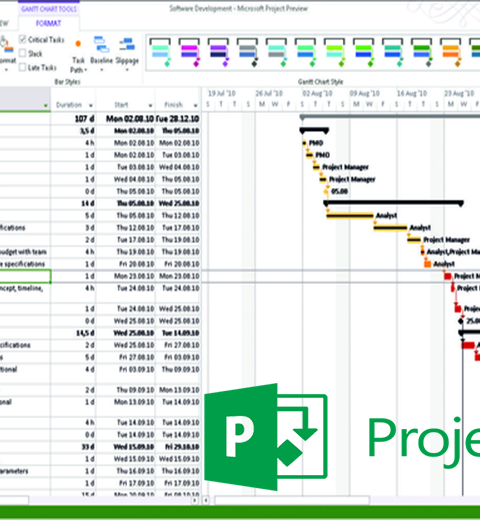This screenshot has height=520, width=480.
Task: Select the orange Gantt chart style
Action: coord(451,52)
